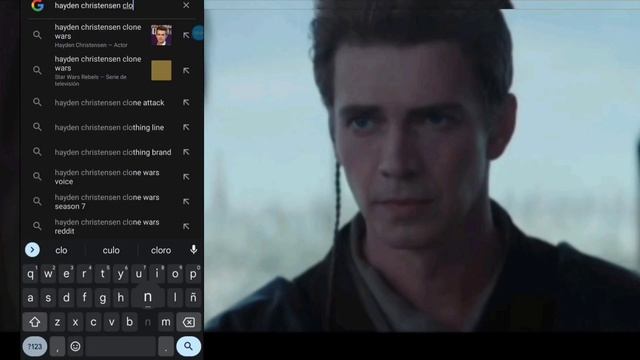Viewport: 640px width, 360px height.
Task: Tap the space bar
Action: tap(120, 347)
